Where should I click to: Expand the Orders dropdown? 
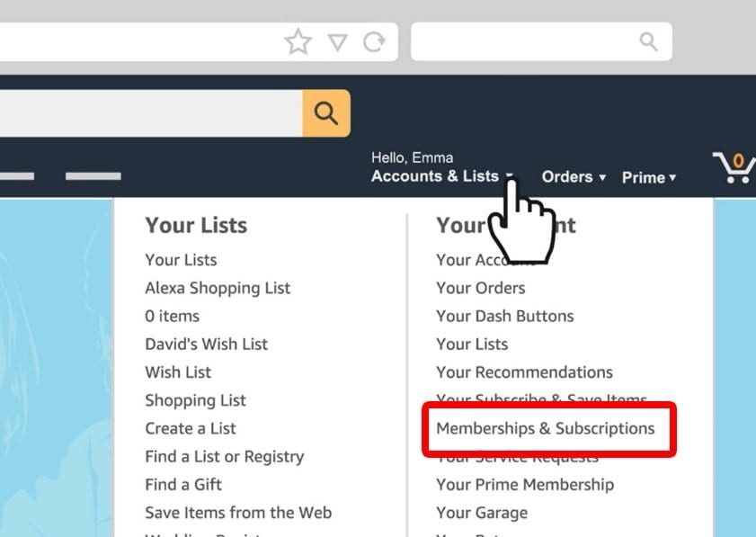click(x=574, y=177)
